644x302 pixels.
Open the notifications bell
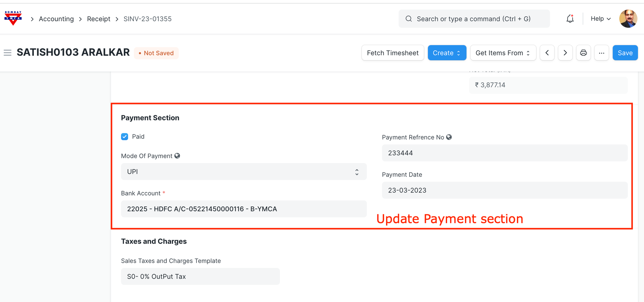click(x=570, y=19)
